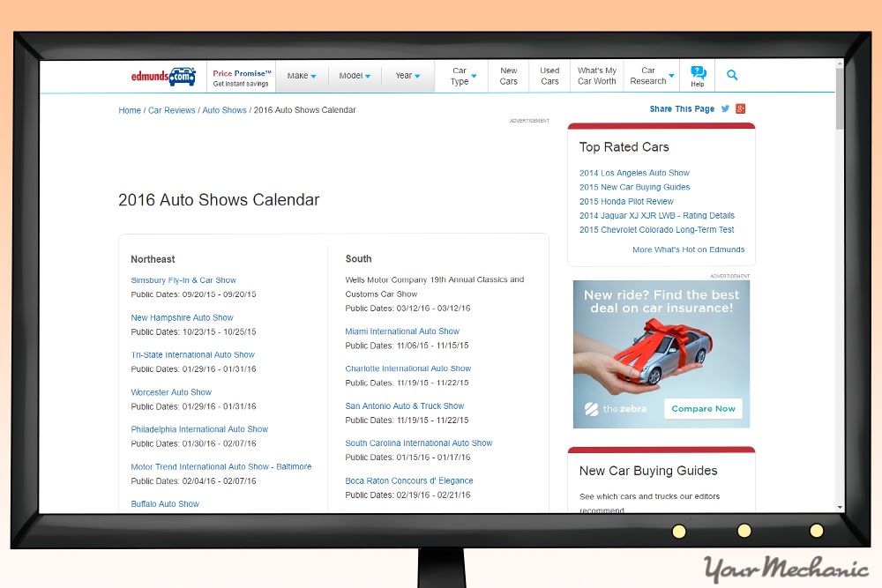Expand the Car Research menu
This screenshot has height=588, width=882.
652,76
